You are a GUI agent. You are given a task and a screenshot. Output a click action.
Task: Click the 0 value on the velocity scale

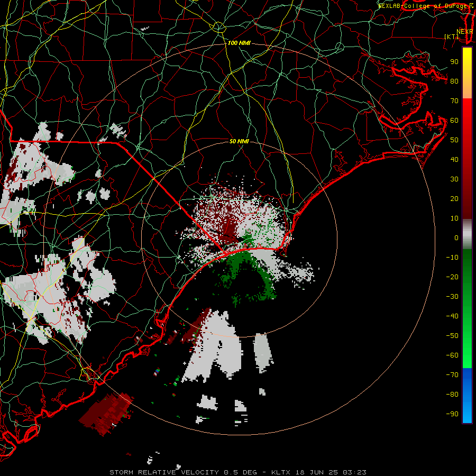coord(456,238)
